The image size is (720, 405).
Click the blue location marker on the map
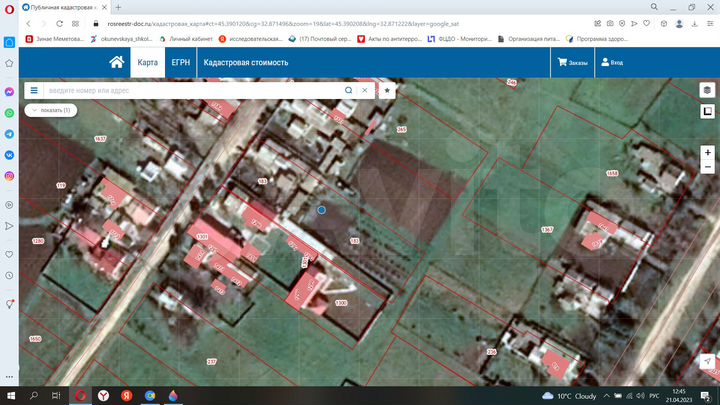pos(321,210)
